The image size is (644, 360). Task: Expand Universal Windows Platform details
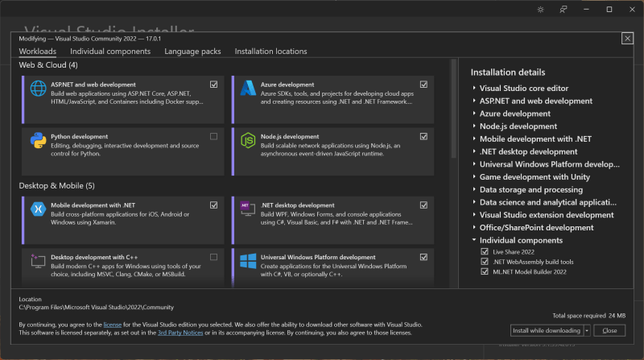[474, 164]
